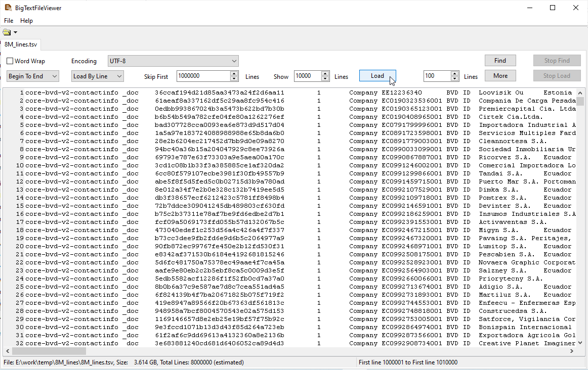This screenshot has height=370, width=588.
Task: Increase the 100 lines value with the up arrow
Action: (x=454, y=74)
